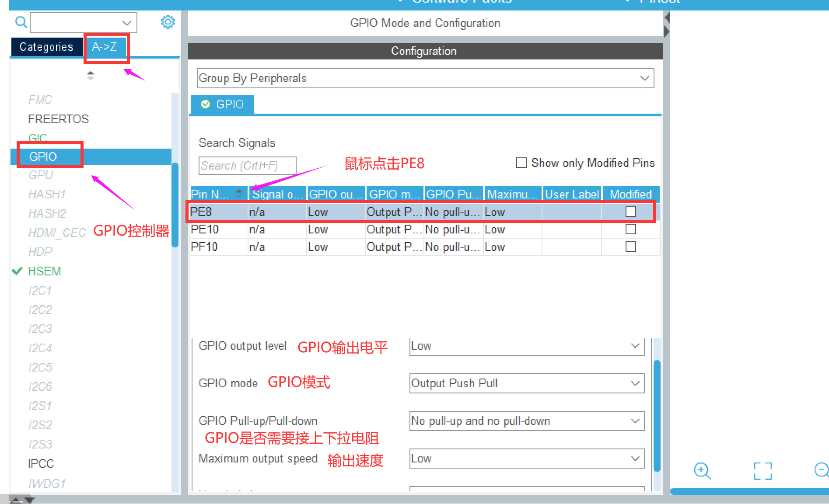Select FREERTOS in the peripheral list

pos(58,119)
